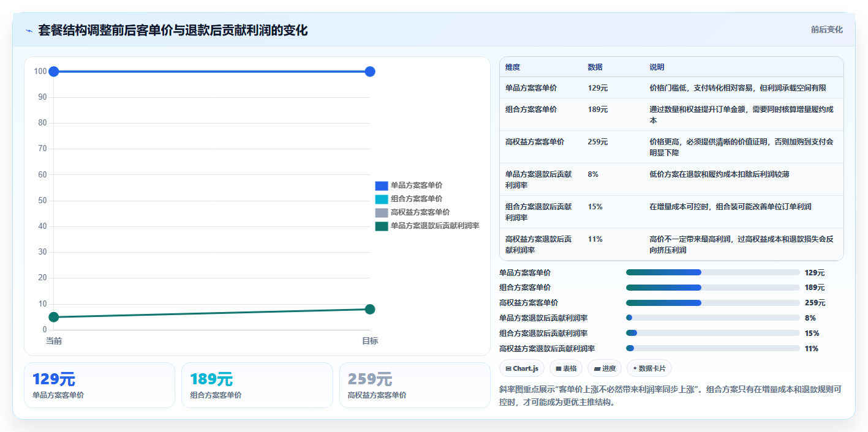Click table cell 259元

[x=597, y=142]
